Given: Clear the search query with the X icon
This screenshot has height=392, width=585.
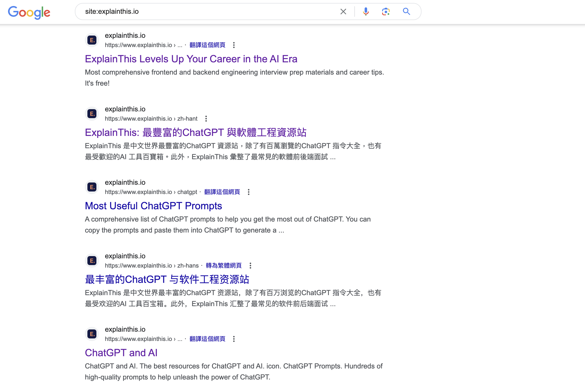Looking at the screenshot, I should (x=343, y=12).
